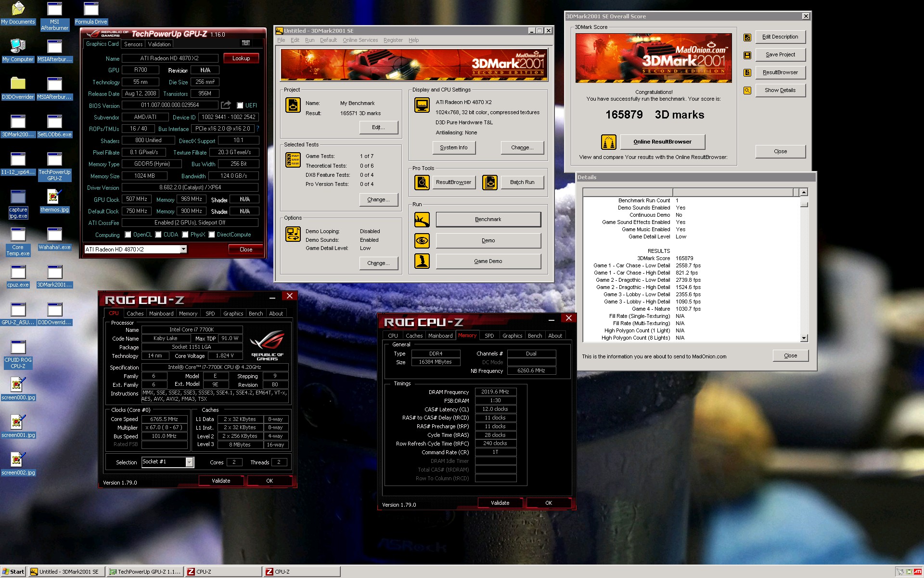Toggle the DirectCompute checkbox
The width and height of the screenshot is (924, 578).
(x=211, y=235)
